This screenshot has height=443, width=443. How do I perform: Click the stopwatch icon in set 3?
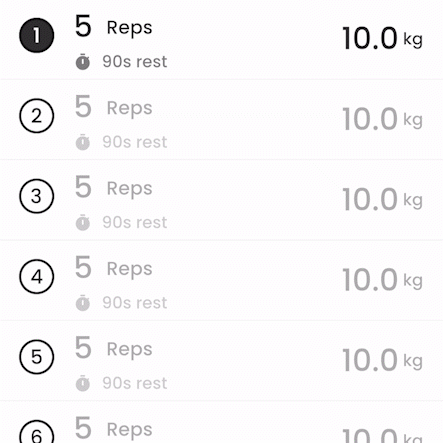click(83, 223)
